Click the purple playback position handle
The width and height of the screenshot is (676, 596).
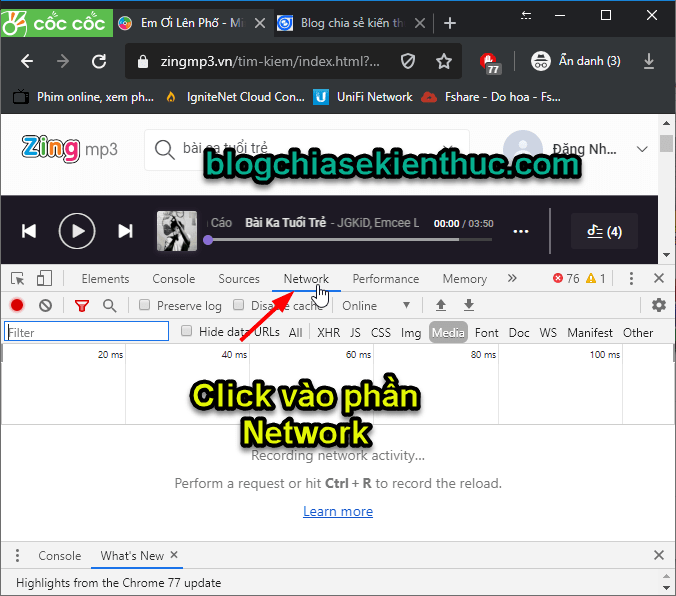coord(208,240)
